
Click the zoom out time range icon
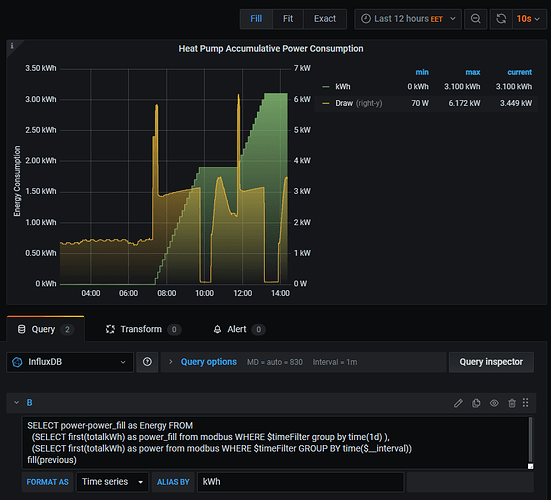click(x=475, y=19)
